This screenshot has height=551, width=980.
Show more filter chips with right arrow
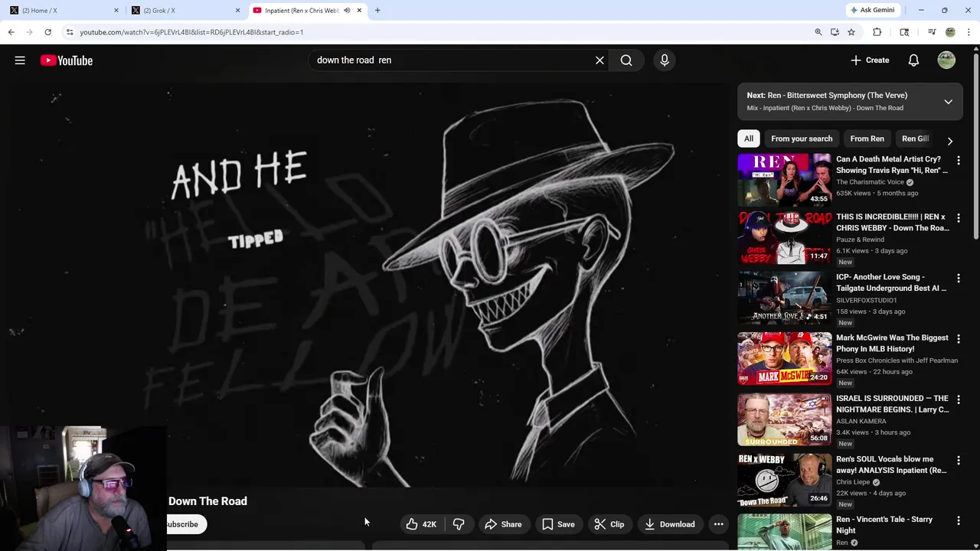pyautogui.click(x=949, y=141)
